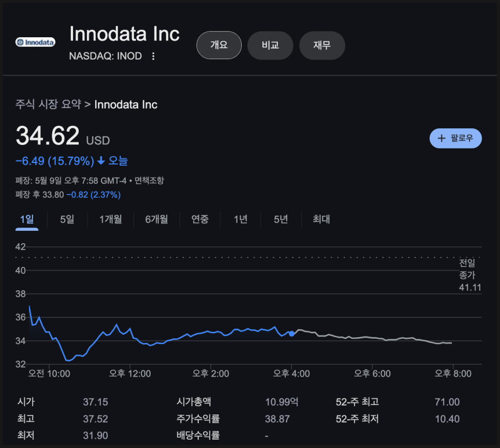Image resolution: width=500 pixels, height=448 pixels.
Task: Click the after-hours price 33.80
Action: pos(53,195)
